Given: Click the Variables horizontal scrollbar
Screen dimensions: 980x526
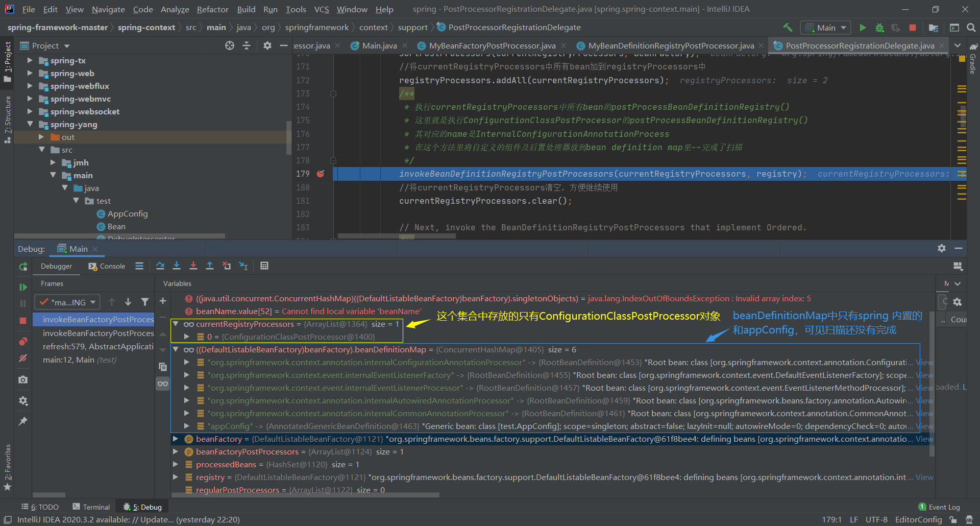Looking at the screenshot, I should click(305, 495).
